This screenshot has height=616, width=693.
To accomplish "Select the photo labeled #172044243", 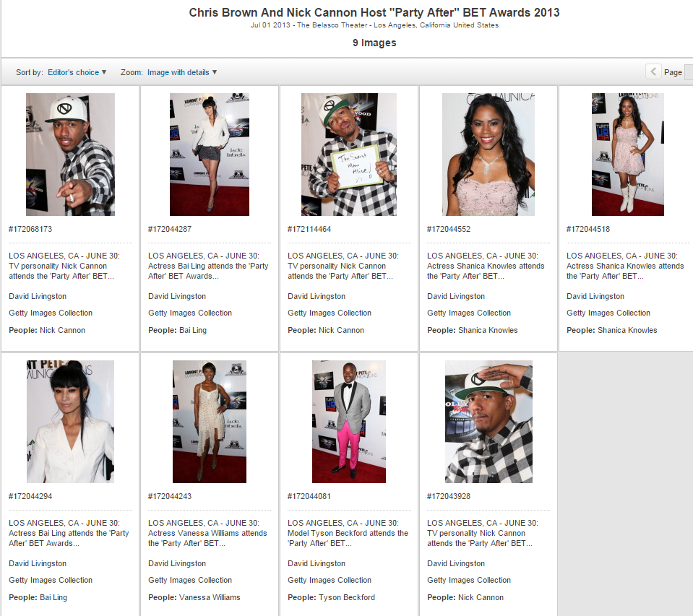I will (210, 421).
